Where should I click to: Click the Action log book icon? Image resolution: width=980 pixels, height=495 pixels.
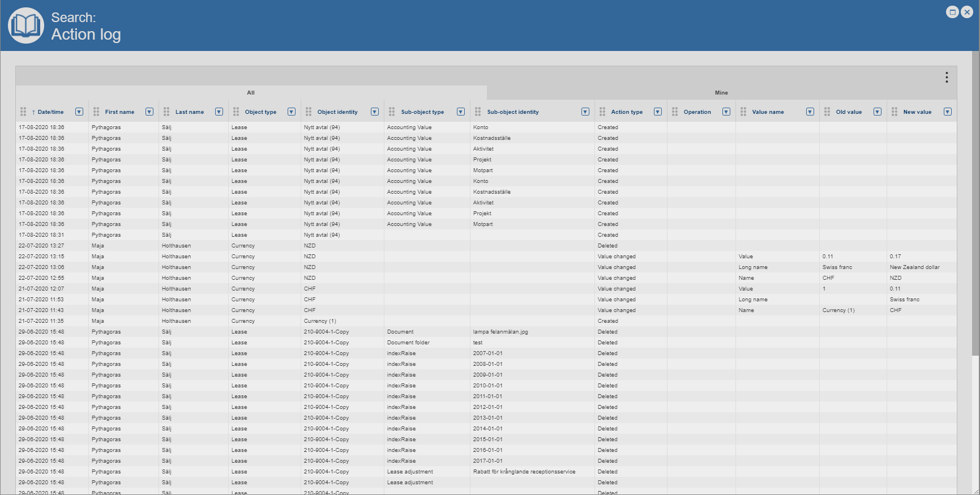click(26, 25)
